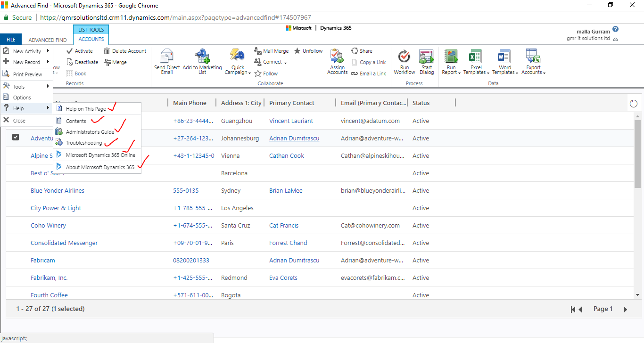This screenshot has width=644, height=343.
Task: Click Unfollow in Collaborate group
Action: tap(308, 51)
